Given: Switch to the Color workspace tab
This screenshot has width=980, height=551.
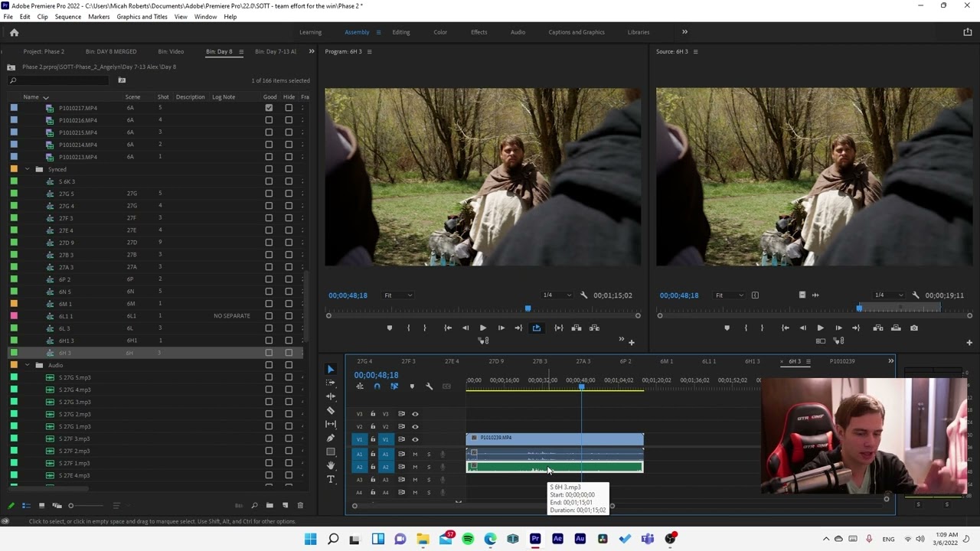Looking at the screenshot, I should pos(440,32).
